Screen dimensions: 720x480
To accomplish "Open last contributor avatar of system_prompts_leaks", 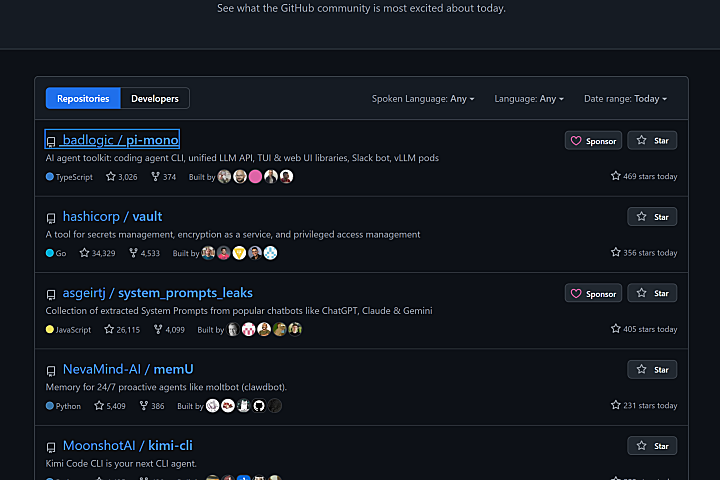I will point(295,329).
